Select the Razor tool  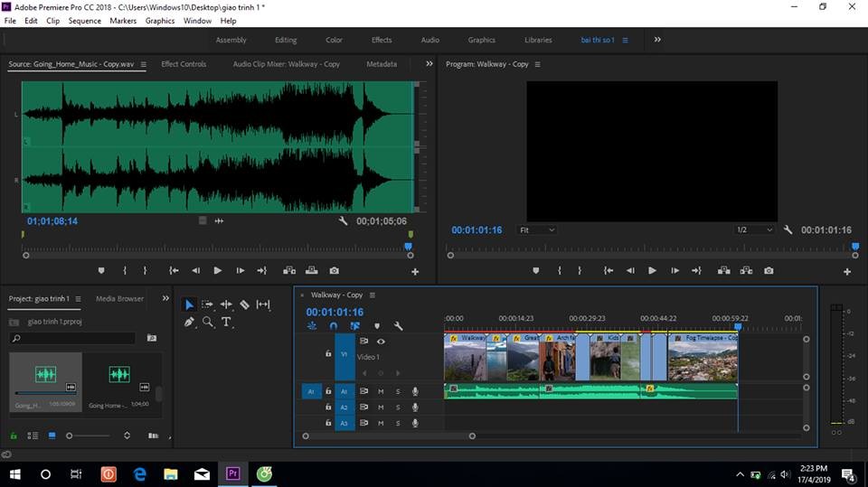244,304
